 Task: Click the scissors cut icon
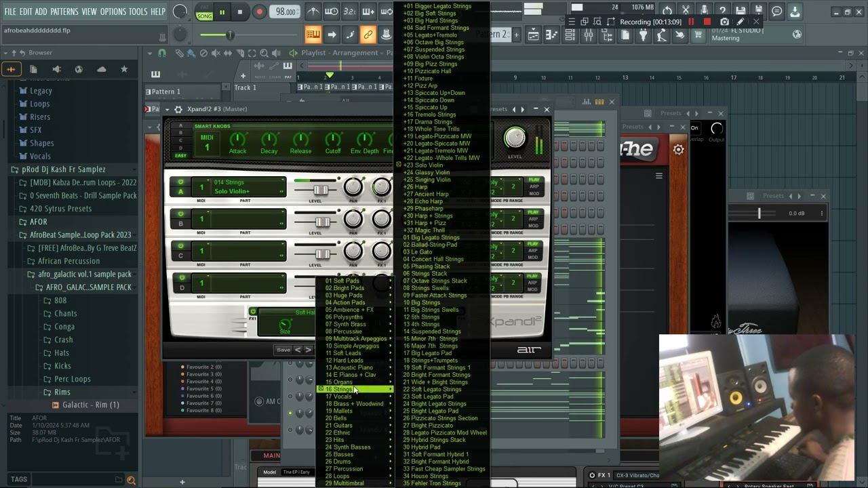(686, 11)
